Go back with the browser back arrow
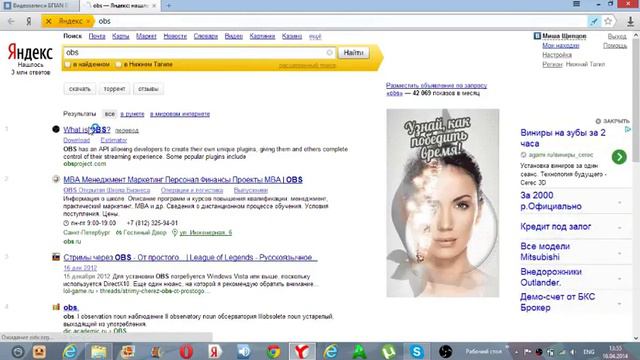 pyautogui.click(x=11, y=21)
